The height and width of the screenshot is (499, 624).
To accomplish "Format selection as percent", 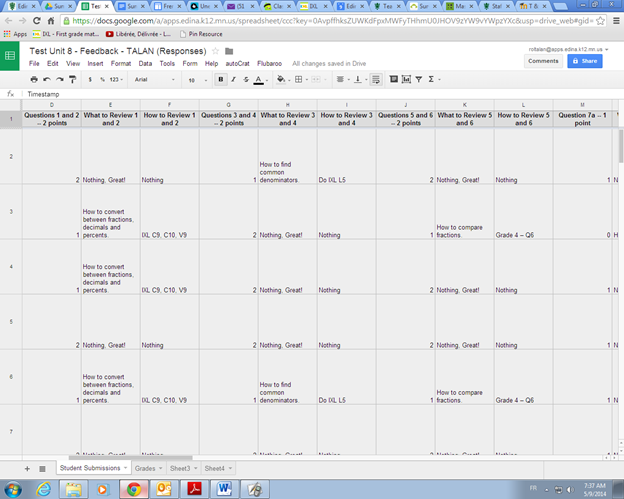I will tap(102, 80).
